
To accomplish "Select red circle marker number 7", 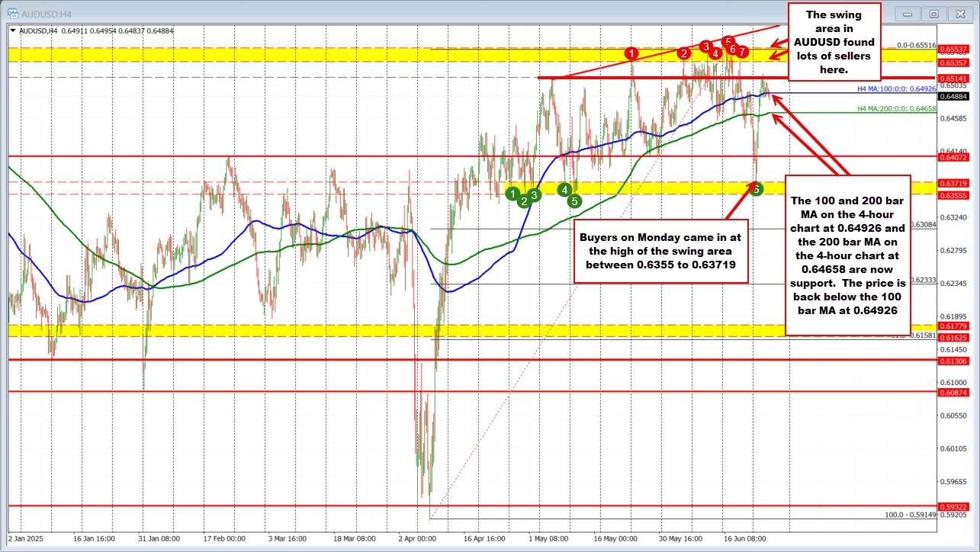I will pyautogui.click(x=742, y=51).
